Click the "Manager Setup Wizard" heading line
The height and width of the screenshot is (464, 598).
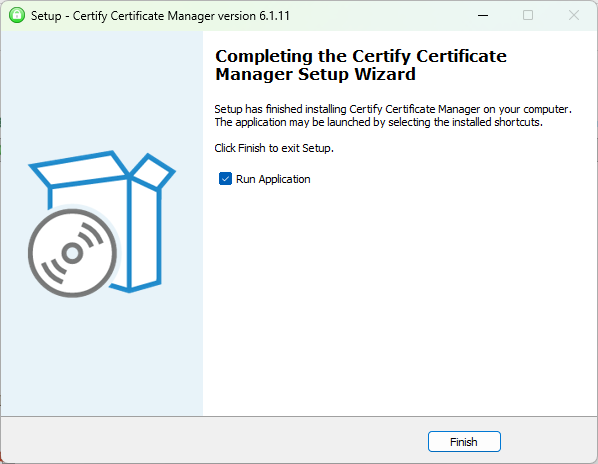coord(315,74)
